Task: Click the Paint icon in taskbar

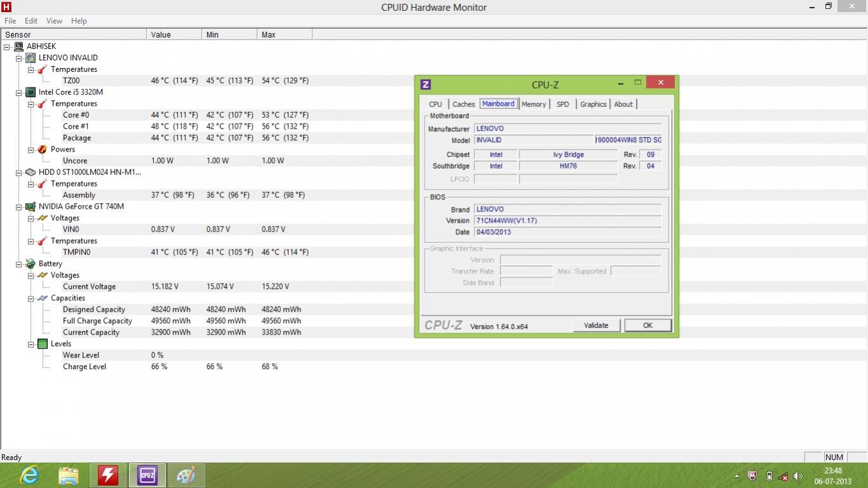Action: 186,475
